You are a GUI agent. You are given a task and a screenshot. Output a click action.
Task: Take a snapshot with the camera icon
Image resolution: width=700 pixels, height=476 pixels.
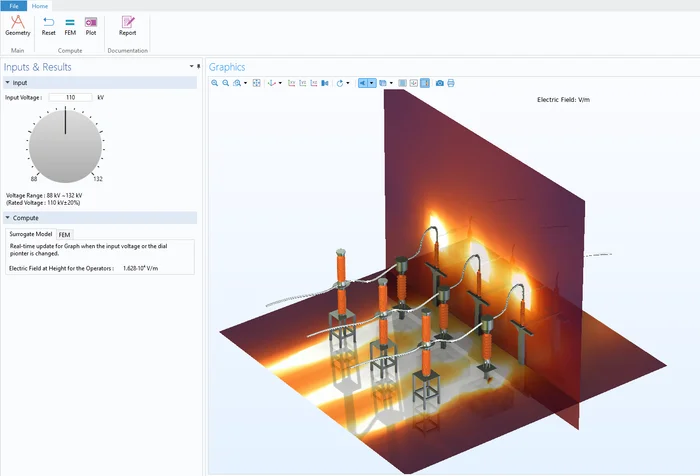[x=440, y=83]
